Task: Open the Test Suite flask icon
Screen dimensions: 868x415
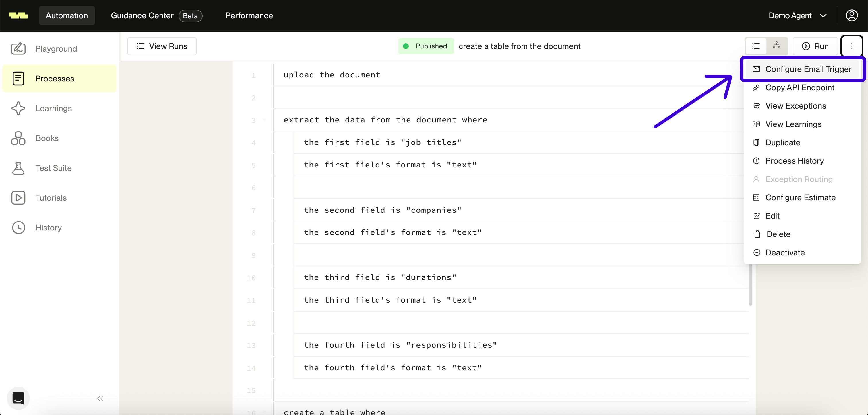Action: [18, 168]
